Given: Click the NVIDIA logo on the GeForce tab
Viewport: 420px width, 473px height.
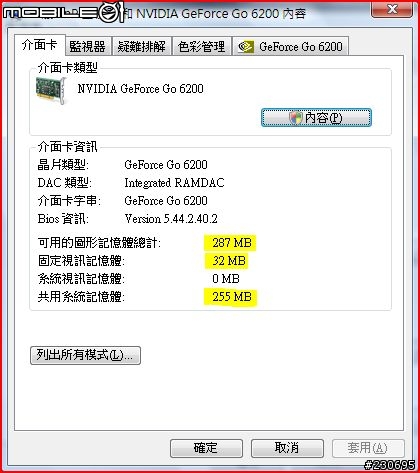Looking at the screenshot, I should pyautogui.click(x=246, y=47).
